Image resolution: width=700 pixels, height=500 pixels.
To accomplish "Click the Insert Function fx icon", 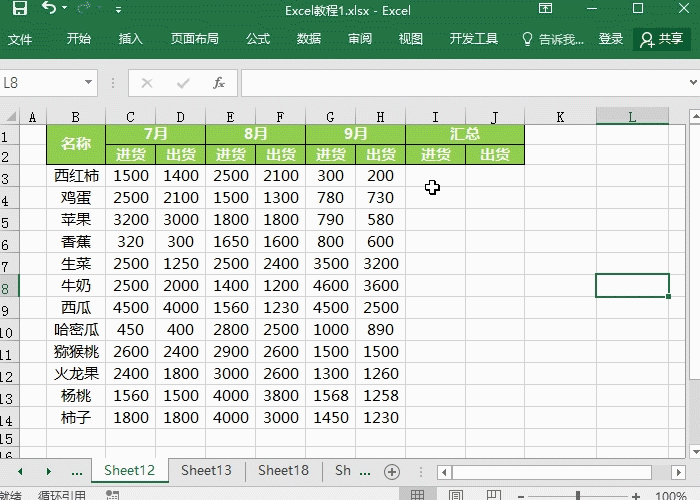I will (x=218, y=83).
